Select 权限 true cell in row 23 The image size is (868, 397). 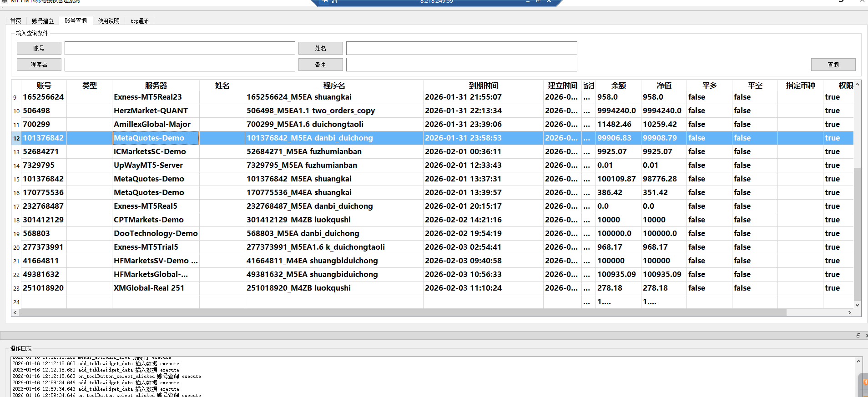[x=838, y=288]
